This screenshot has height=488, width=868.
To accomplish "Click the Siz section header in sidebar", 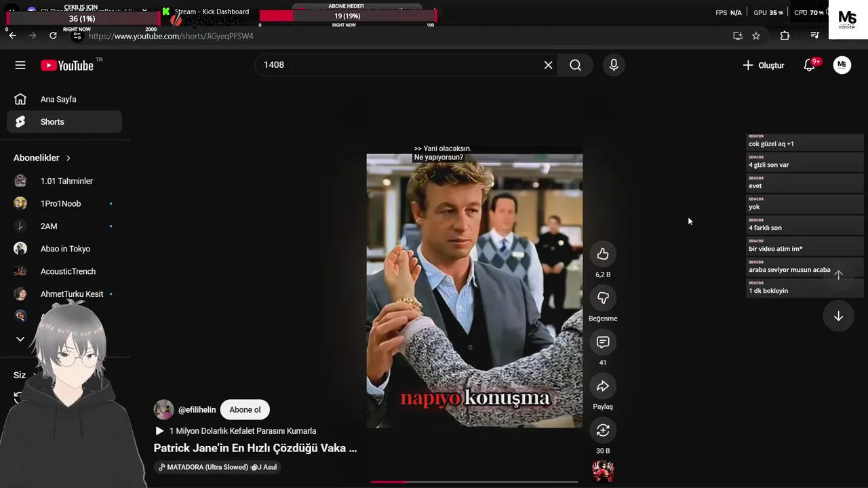I will (x=20, y=375).
